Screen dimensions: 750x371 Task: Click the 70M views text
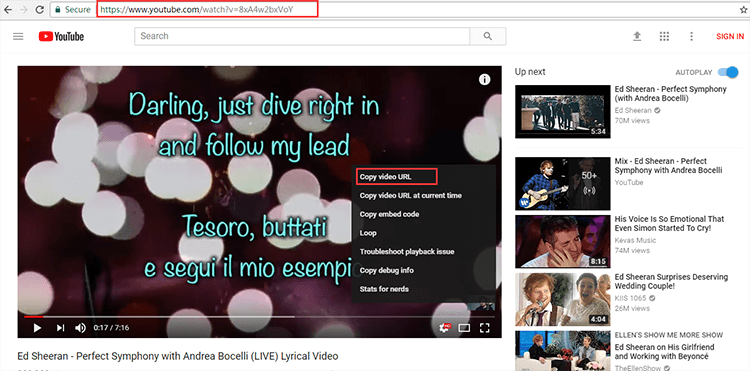(632, 121)
